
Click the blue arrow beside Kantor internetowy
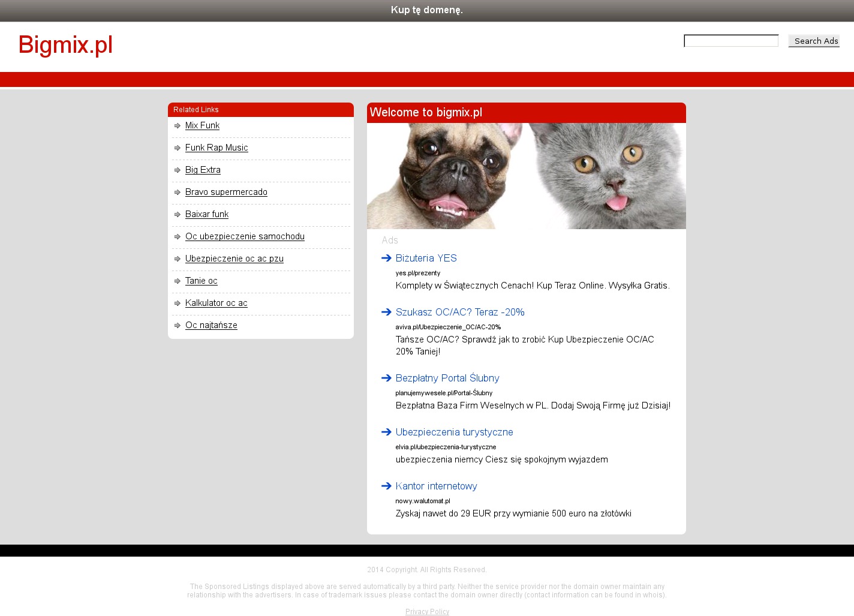click(386, 486)
